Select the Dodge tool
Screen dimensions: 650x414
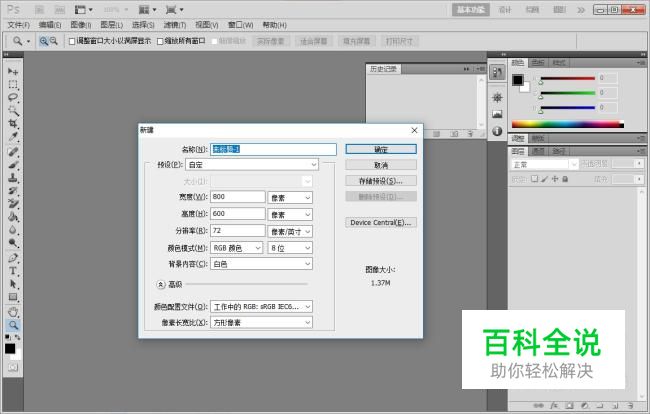point(13,243)
